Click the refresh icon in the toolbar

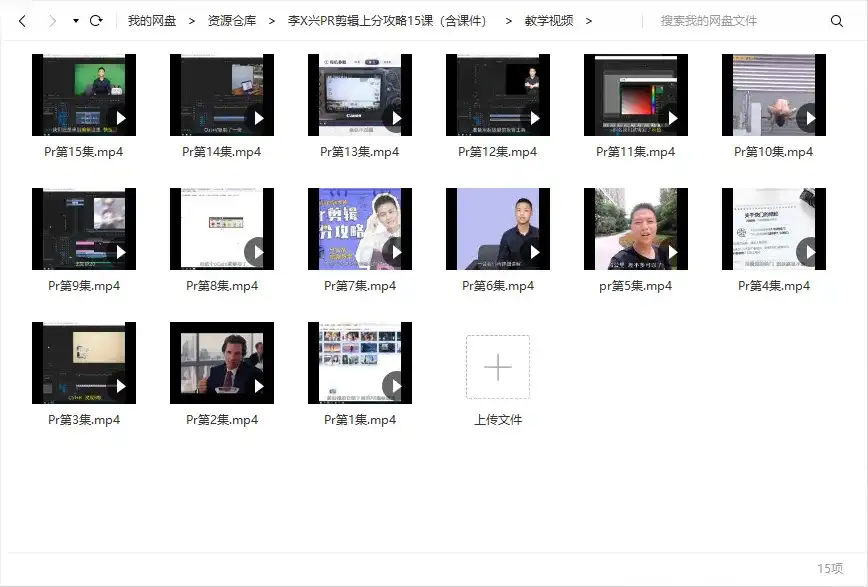[96, 19]
